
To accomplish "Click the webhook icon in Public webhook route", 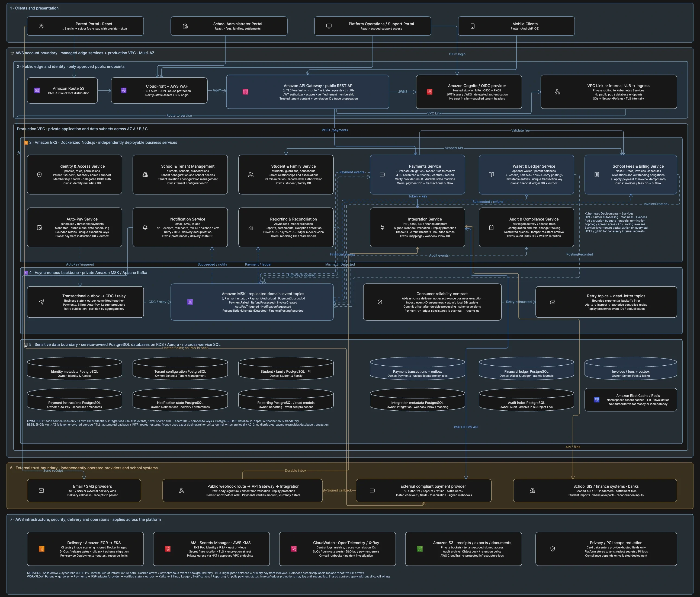I will (x=181, y=490).
